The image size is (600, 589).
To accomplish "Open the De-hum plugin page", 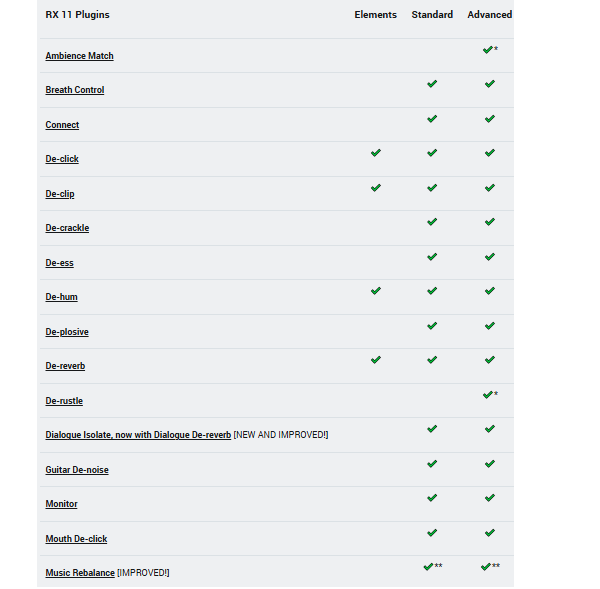I will [x=61, y=297].
